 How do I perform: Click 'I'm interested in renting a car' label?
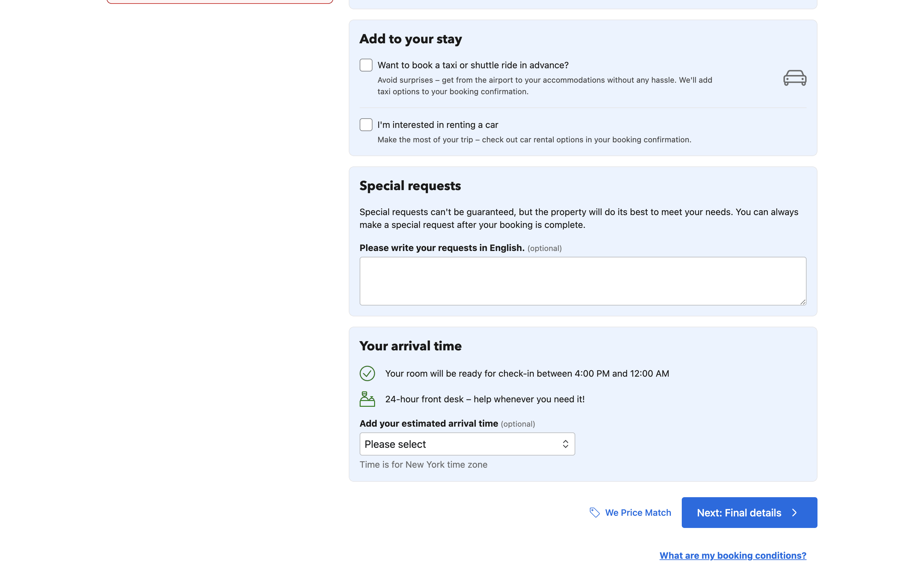[438, 125]
